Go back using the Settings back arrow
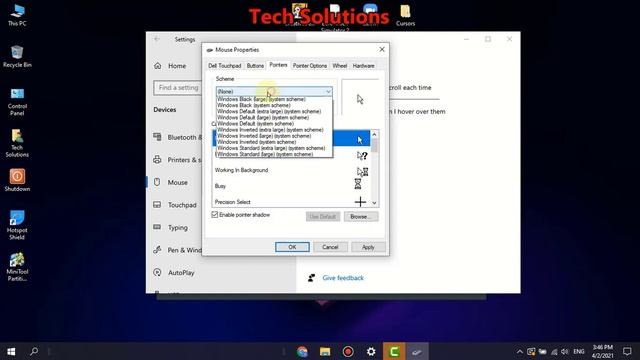Viewport: 640px width, 360px height. (x=157, y=39)
